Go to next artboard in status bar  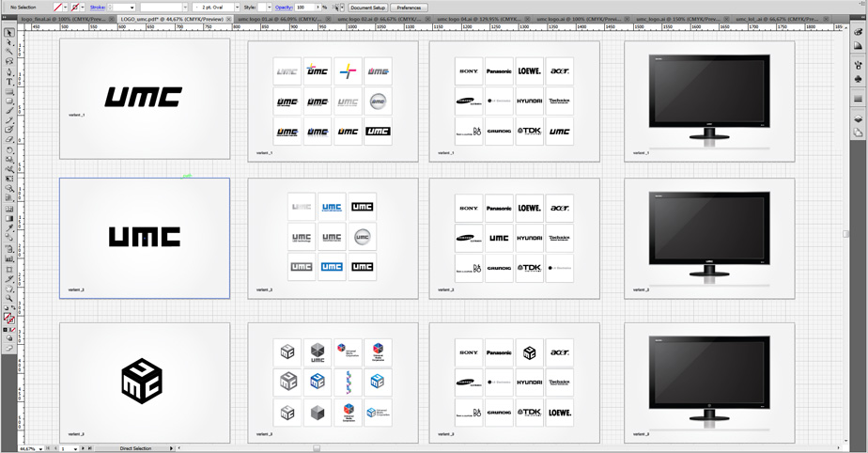(x=83, y=448)
